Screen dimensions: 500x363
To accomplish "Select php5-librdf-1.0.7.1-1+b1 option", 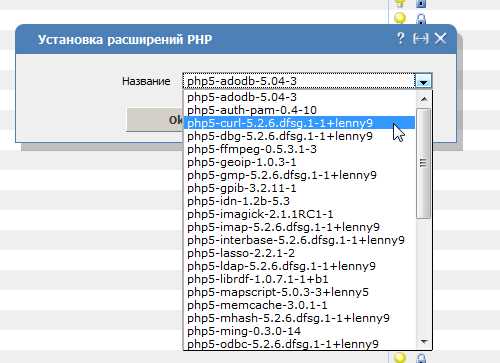I will tap(299, 279).
